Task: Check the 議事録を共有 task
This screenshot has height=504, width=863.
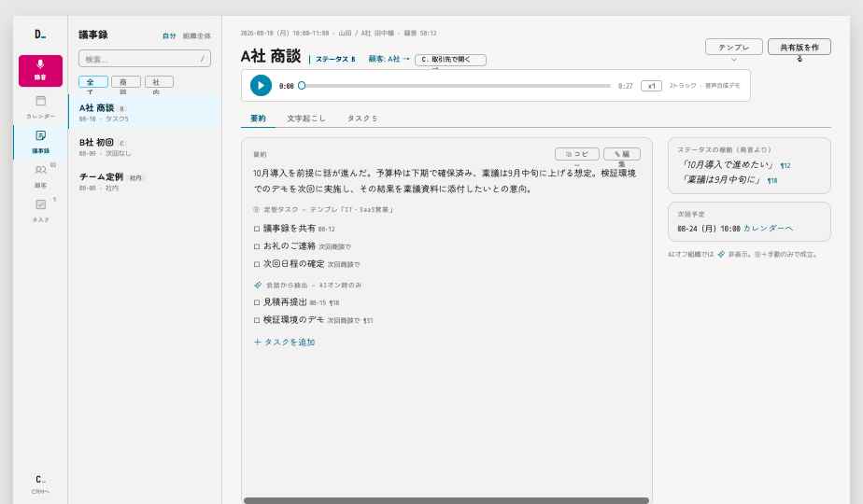Action: (x=257, y=229)
